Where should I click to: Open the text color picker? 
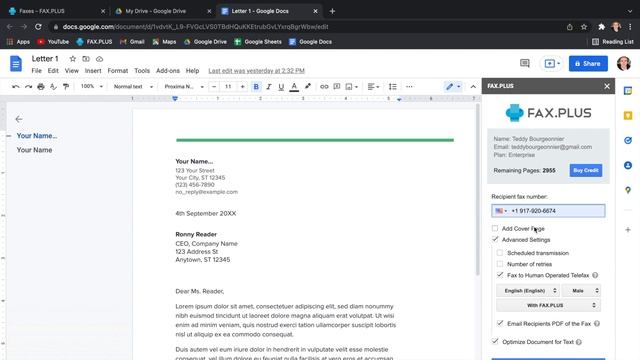click(294, 87)
